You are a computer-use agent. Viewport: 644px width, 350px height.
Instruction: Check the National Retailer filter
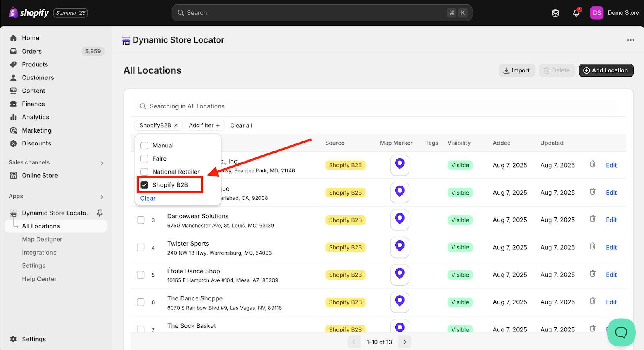pyautogui.click(x=144, y=172)
